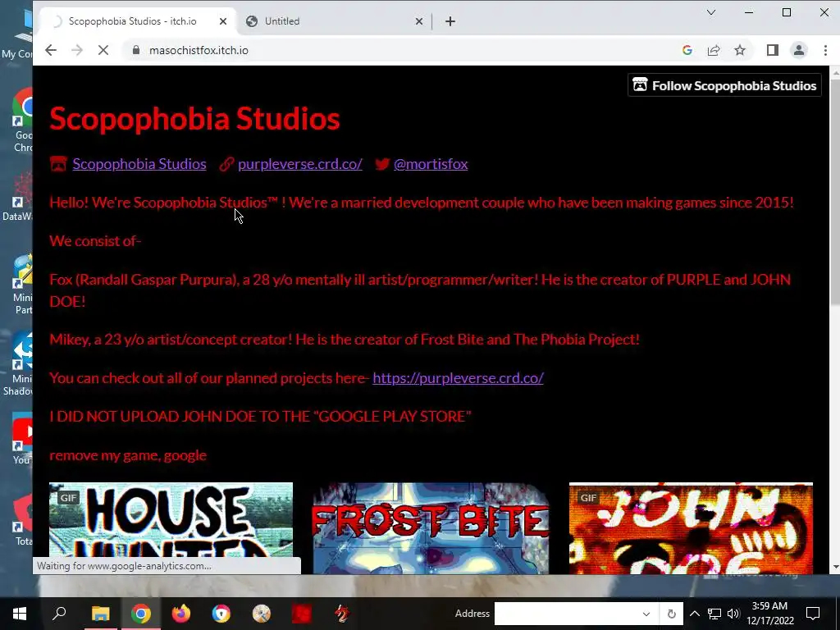840x630 pixels.
Task: Open File Explorer from the taskbar
Action: coord(100,614)
